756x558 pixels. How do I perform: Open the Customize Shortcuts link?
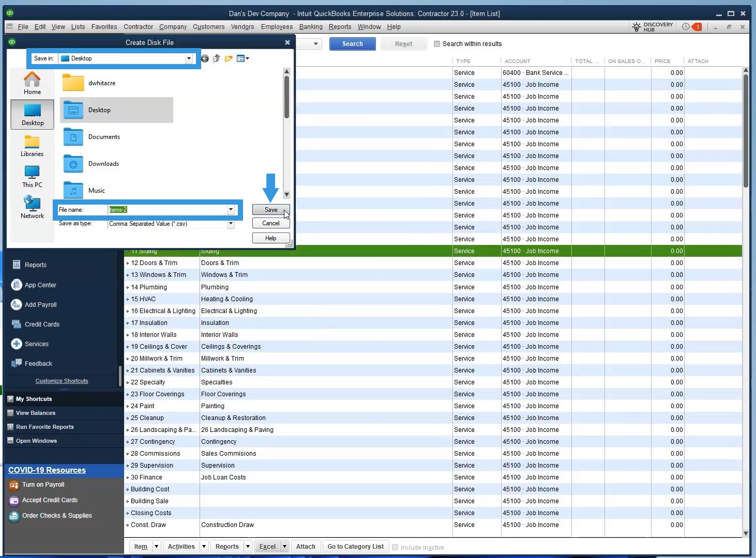pyautogui.click(x=62, y=381)
